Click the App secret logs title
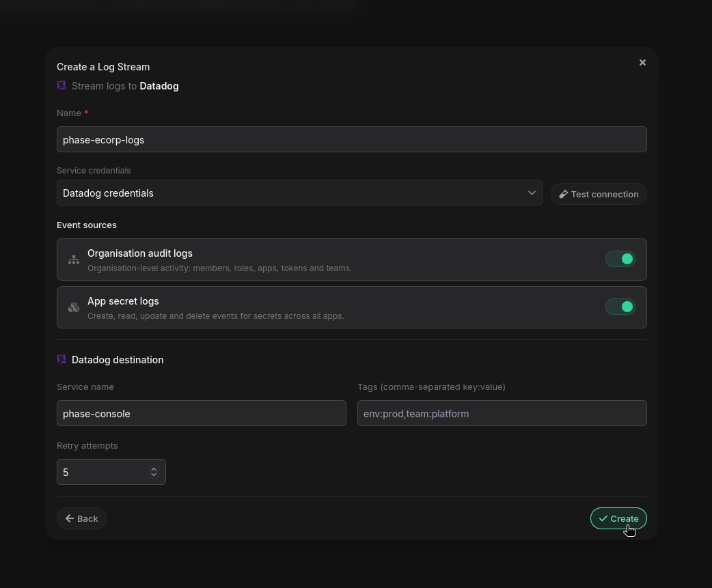This screenshot has width=712, height=588. pos(123,301)
